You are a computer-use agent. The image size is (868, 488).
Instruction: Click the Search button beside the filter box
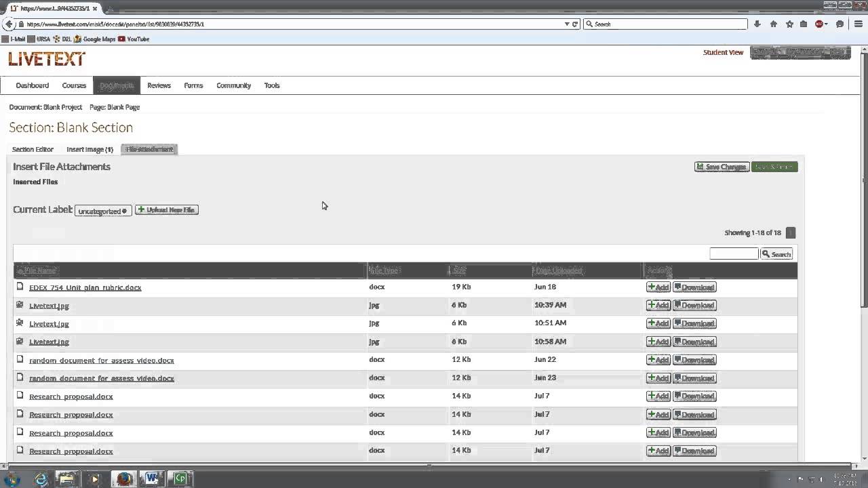pyautogui.click(x=776, y=254)
